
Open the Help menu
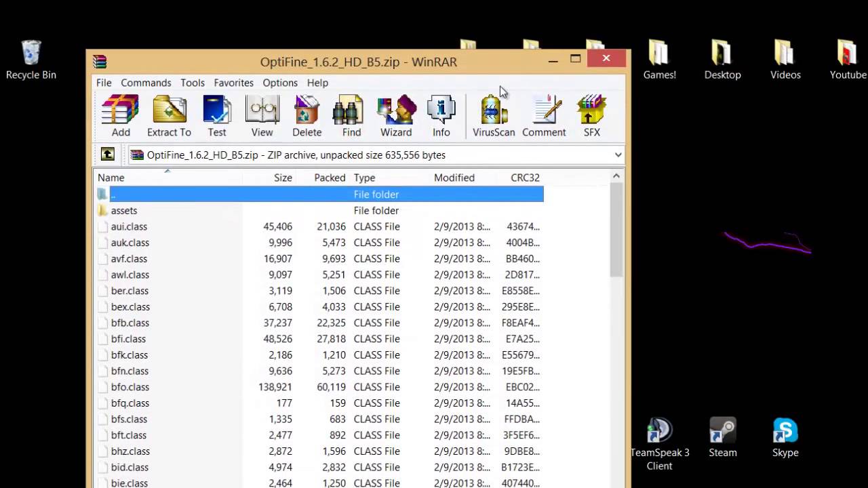(317, 83)
